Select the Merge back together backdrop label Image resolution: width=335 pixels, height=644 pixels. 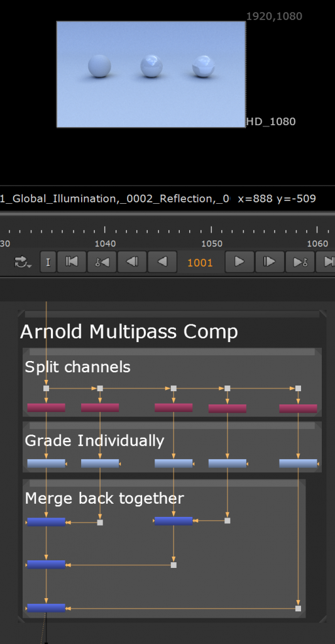[104, 498]
